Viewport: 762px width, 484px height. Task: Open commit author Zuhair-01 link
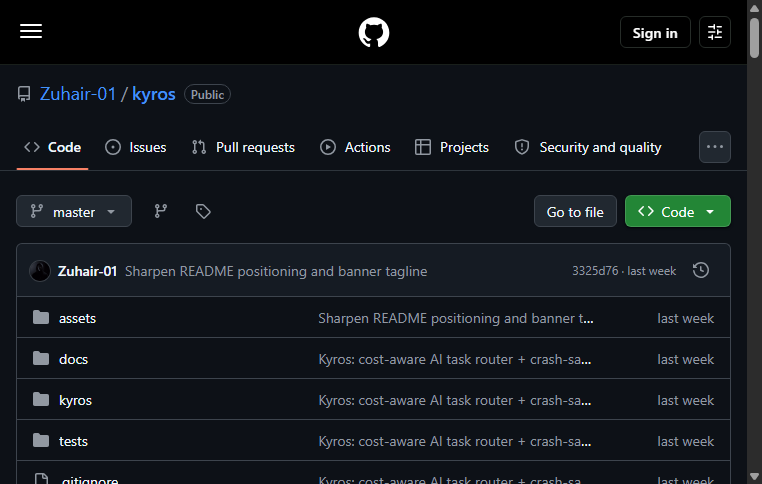(87, 271)
